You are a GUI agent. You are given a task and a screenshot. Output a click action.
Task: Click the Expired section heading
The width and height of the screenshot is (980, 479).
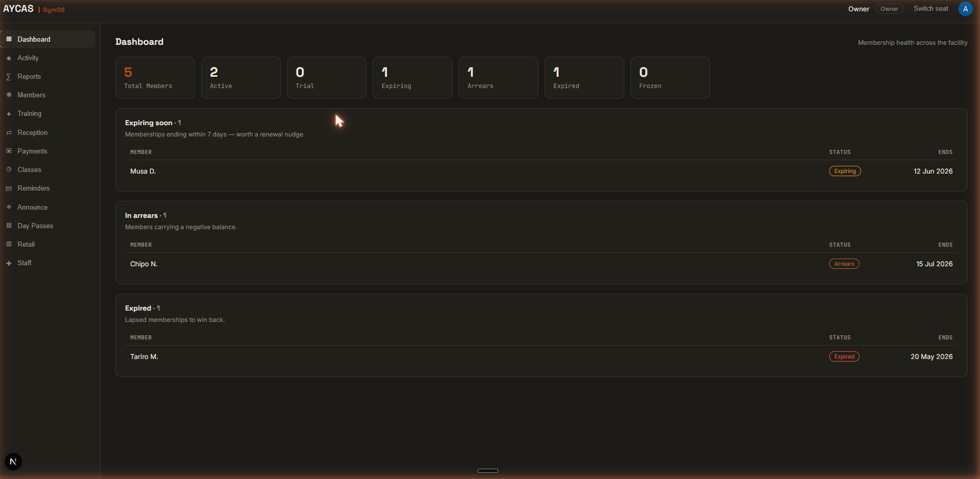(x=143, y=308)
